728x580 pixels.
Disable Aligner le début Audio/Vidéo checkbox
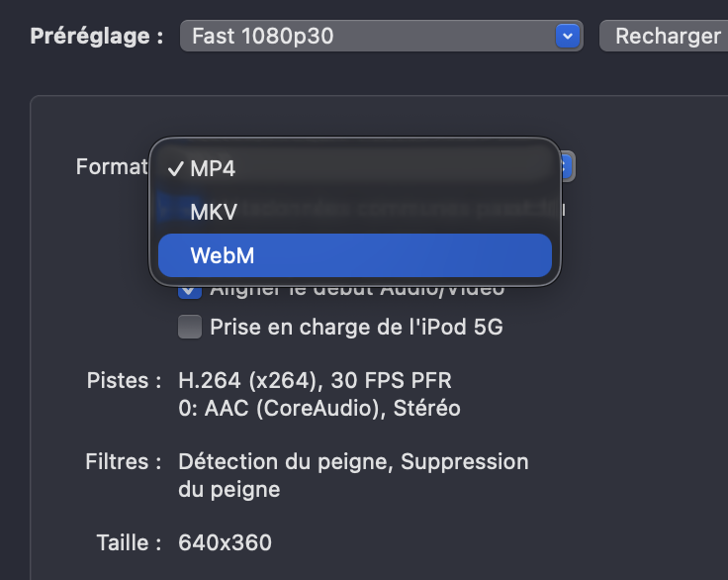point(189,291)
